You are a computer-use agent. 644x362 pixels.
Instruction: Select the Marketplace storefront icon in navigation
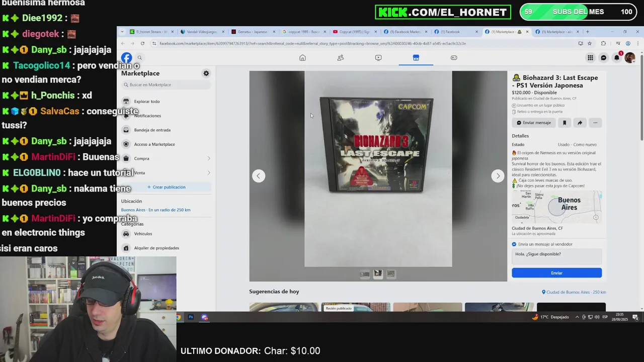[x=416, y=58]
